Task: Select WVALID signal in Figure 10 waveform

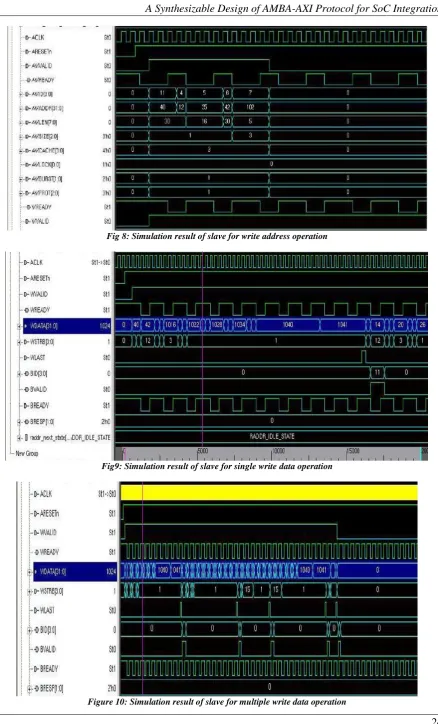Action: click(x=48, y=533)
